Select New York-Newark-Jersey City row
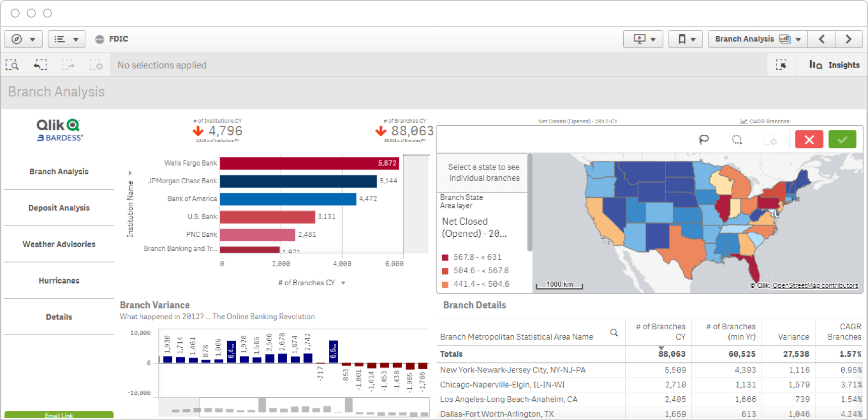The image size is (868, 420). pos(650,370)
